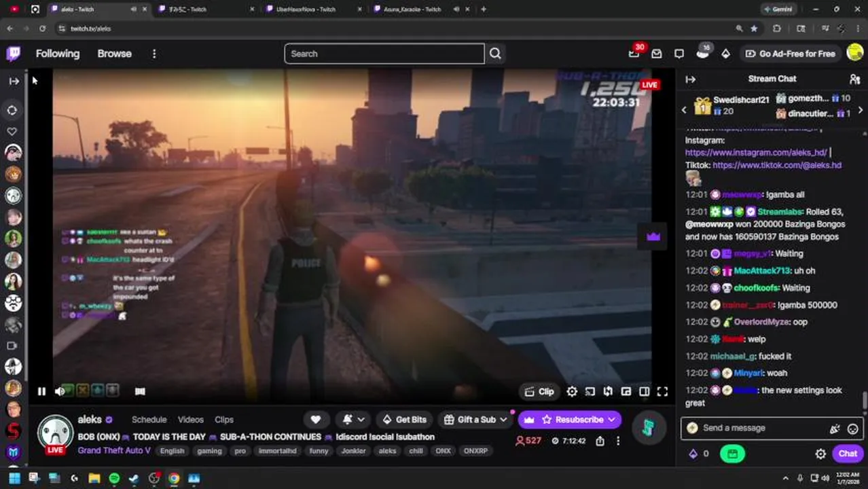Collapse the Stream Chat panel
The image size is (868, 489).
click(x=690, y=79)
